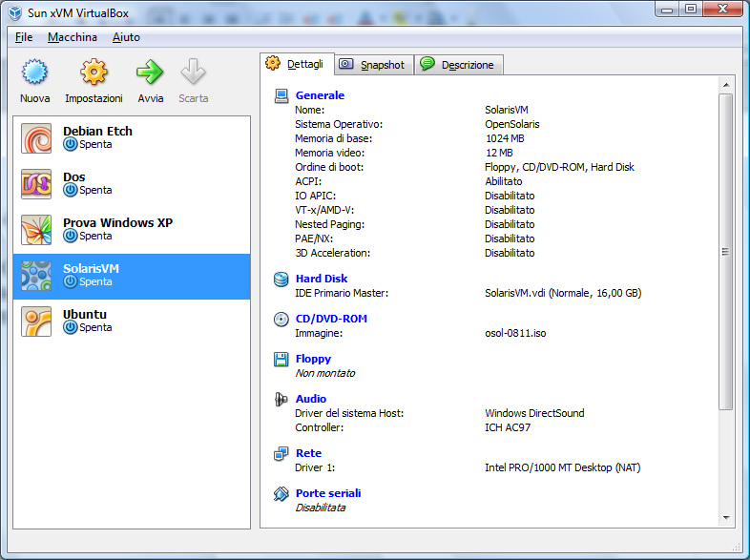This screenshot has height=560, width=750.
Task: Open the File menu
Action: [24, 37]
